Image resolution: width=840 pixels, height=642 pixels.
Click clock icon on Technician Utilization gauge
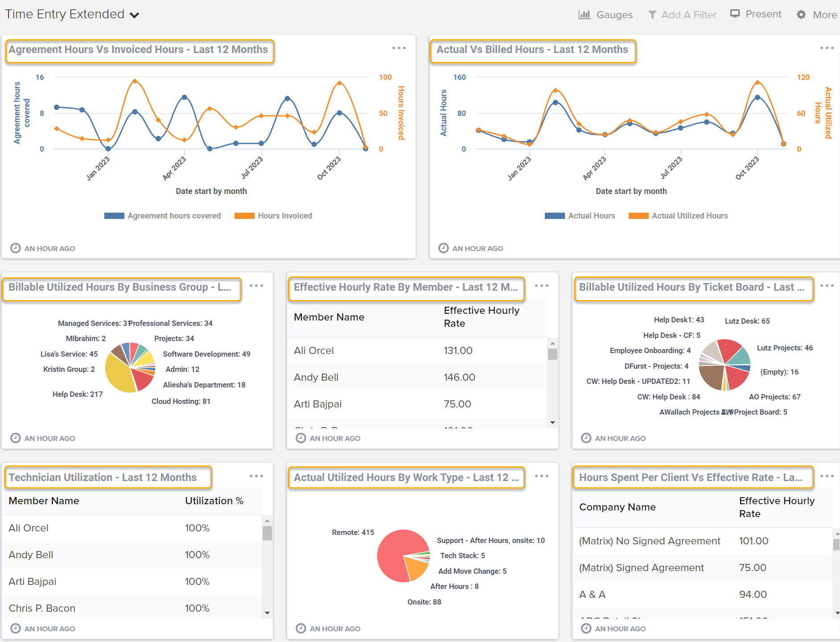(16, 628)
